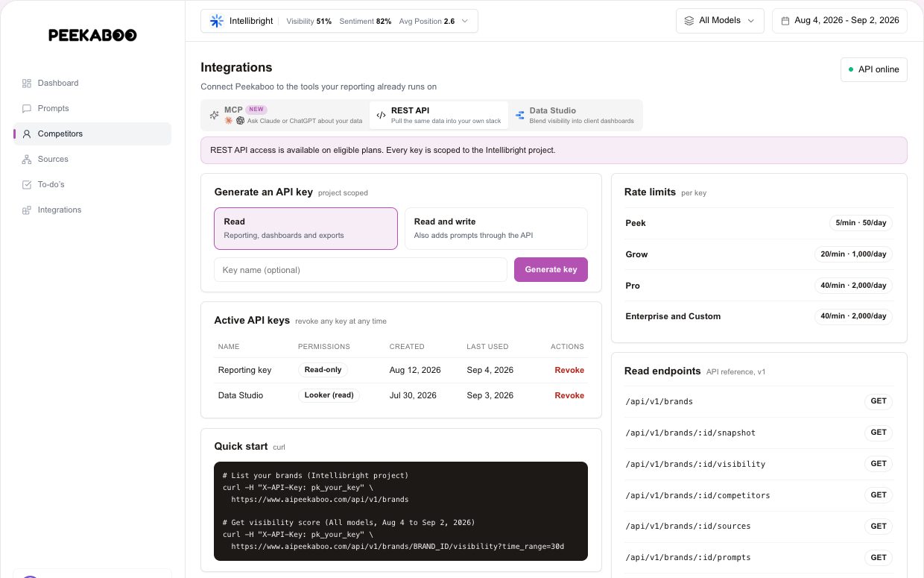Click the Sources network icon

point(27,160)
